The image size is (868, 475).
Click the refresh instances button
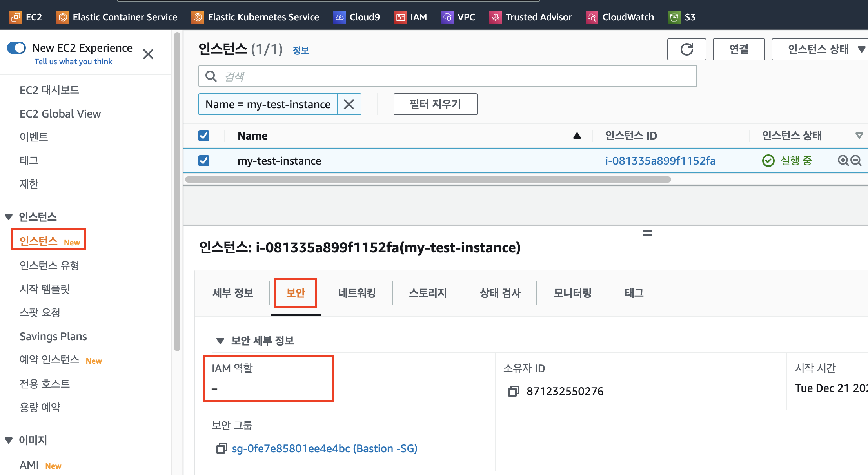click(x=686, y=49)
